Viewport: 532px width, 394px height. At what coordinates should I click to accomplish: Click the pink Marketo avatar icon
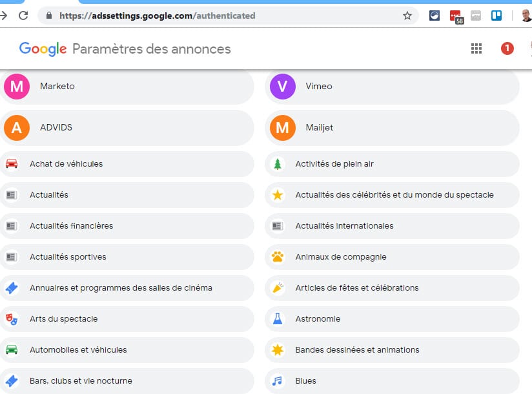(17, 86)
